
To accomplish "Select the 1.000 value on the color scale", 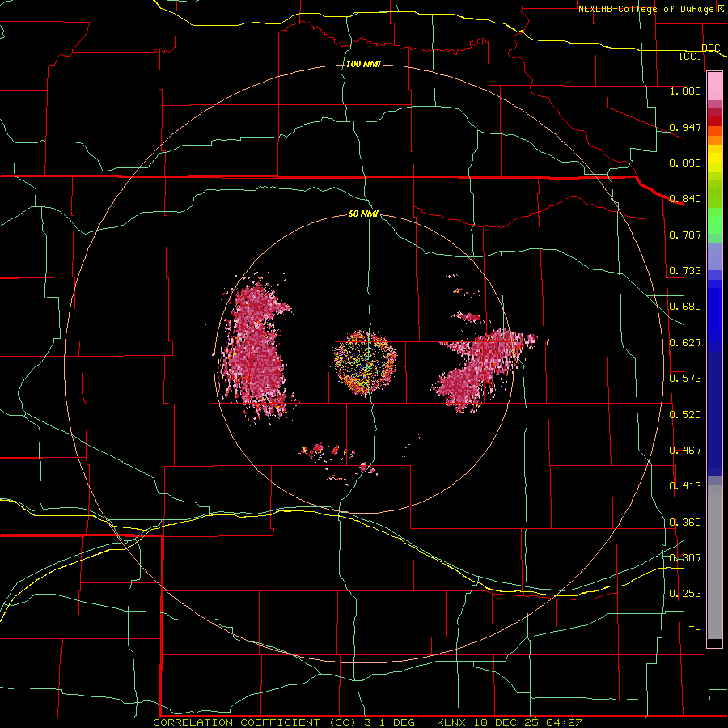I will (685, 91).
